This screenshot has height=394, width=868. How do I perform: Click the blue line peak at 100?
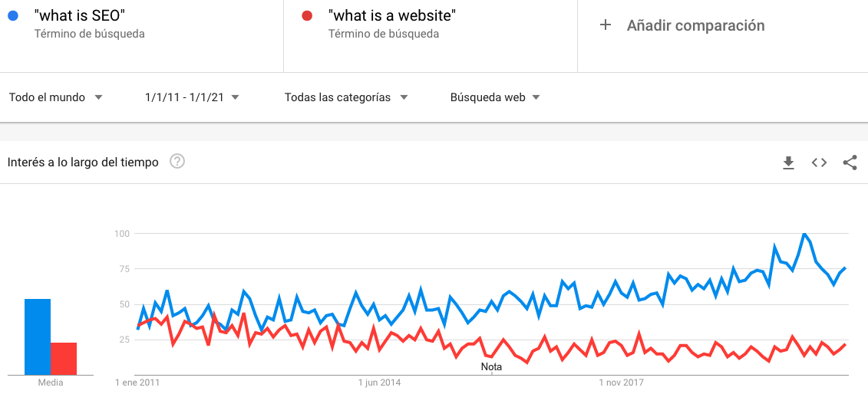pos(804,234)
